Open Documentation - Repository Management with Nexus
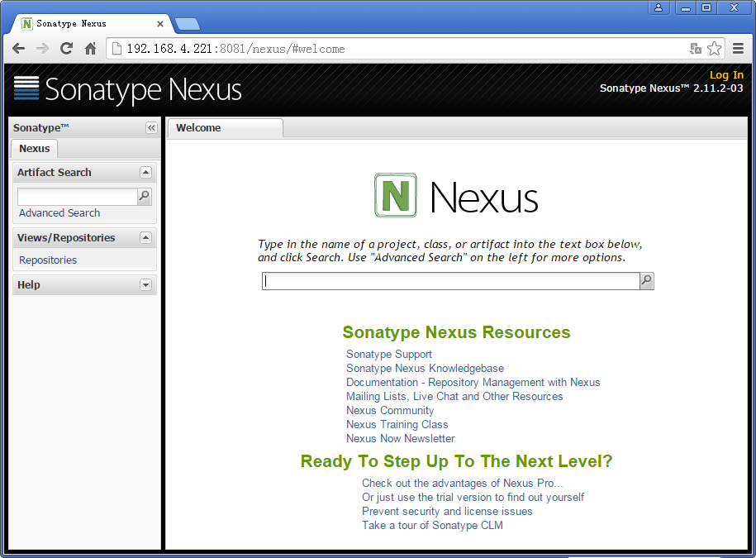 [x=473, y=383]
